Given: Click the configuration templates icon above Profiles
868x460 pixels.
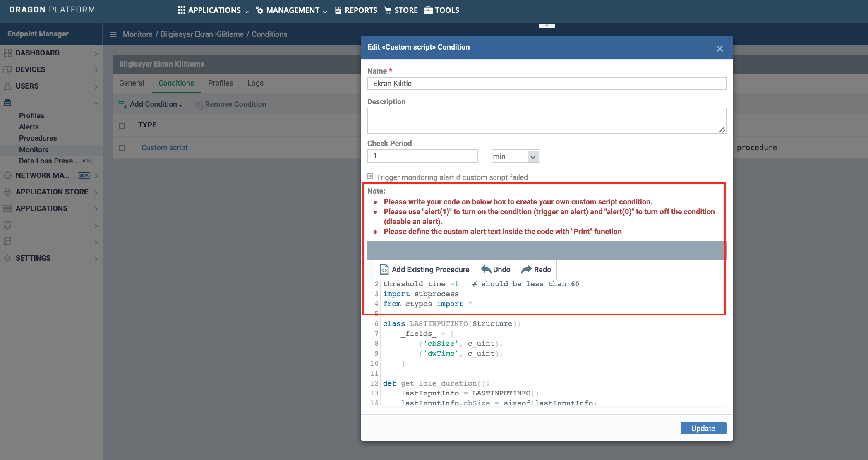Looking at the screenshot, I should 7,103.
